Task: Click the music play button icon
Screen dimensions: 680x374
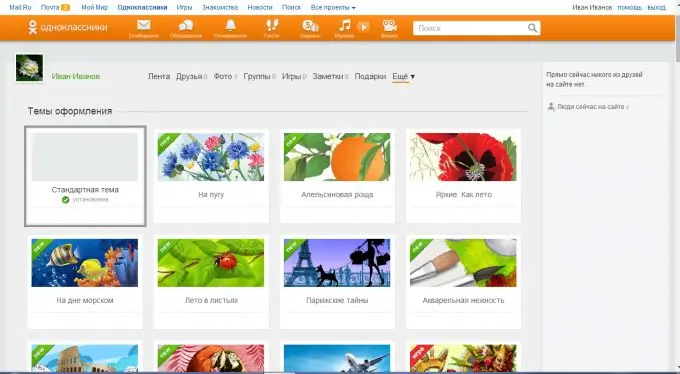Action: (363, 27)
